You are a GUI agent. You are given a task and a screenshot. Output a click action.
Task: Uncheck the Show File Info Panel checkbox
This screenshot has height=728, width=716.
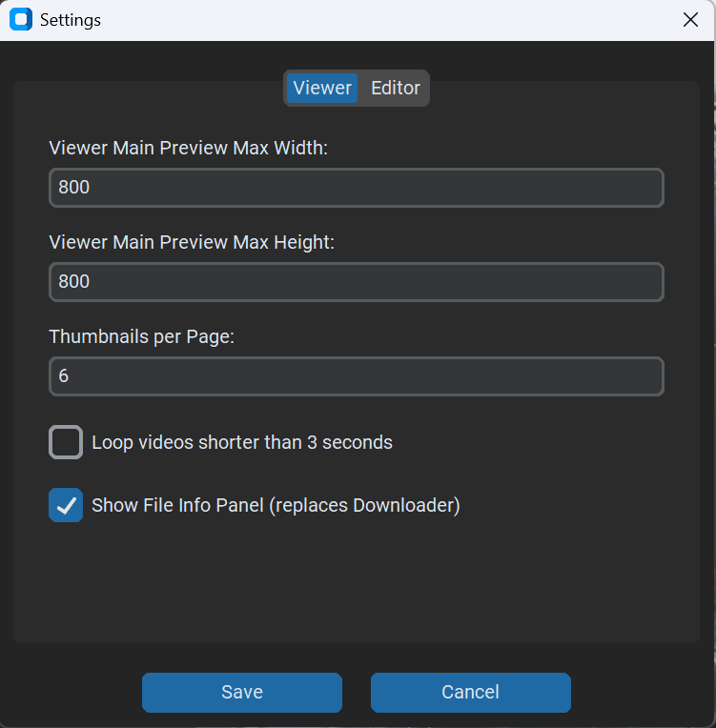(66, 506)
